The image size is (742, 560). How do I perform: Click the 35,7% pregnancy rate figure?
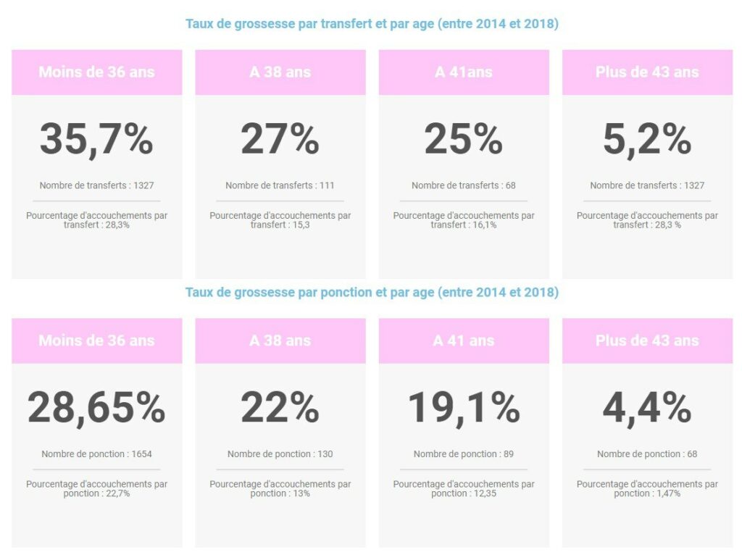pyautogui.click(x=96, y=139)
